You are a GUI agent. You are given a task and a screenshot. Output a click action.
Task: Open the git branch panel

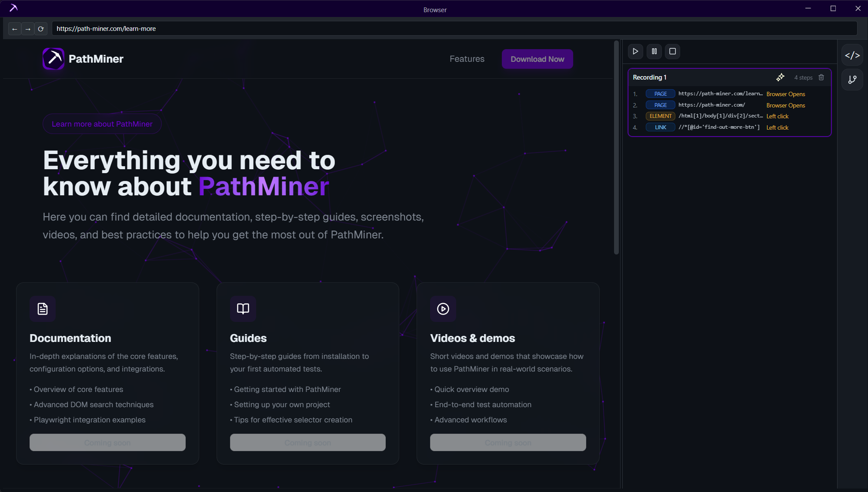(x=852, y=80)
